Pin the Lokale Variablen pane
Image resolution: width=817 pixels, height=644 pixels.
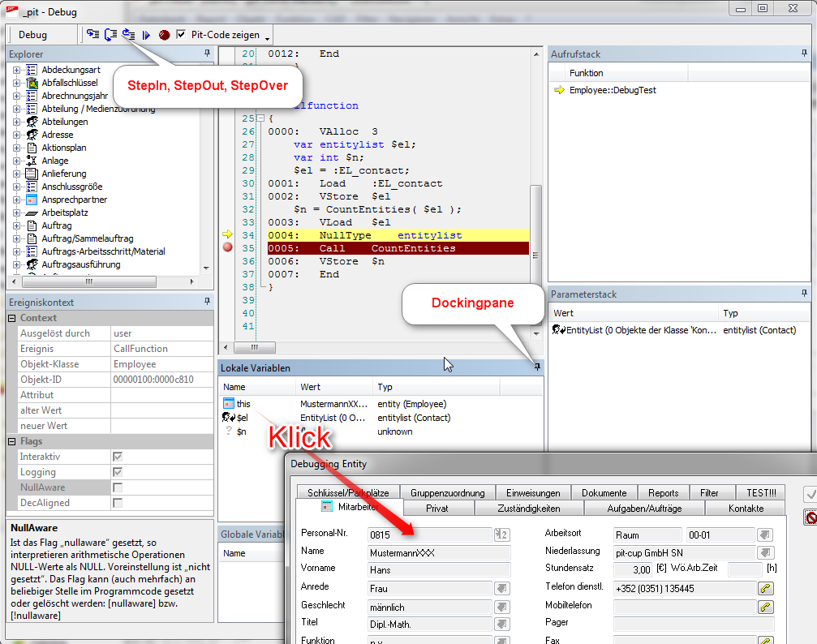pyautogui.click(x=537, y=367)
